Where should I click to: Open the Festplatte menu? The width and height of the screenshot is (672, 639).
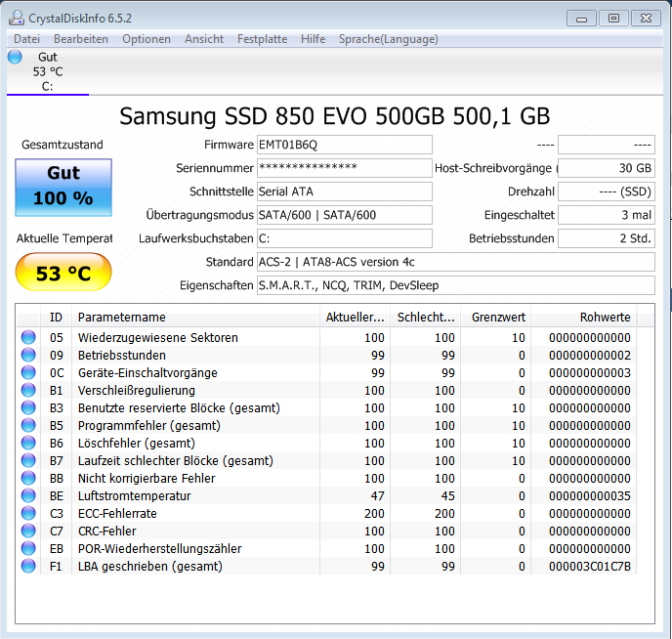[263, 39]
